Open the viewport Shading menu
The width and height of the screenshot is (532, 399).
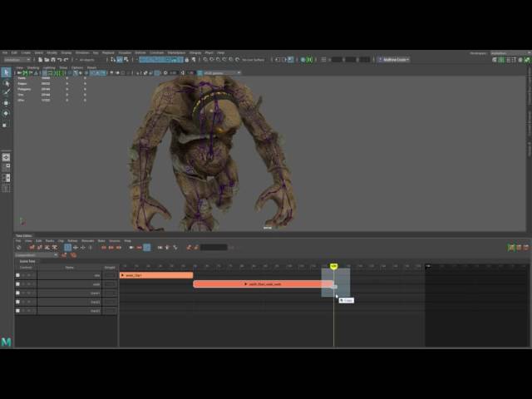pos(33,68)
